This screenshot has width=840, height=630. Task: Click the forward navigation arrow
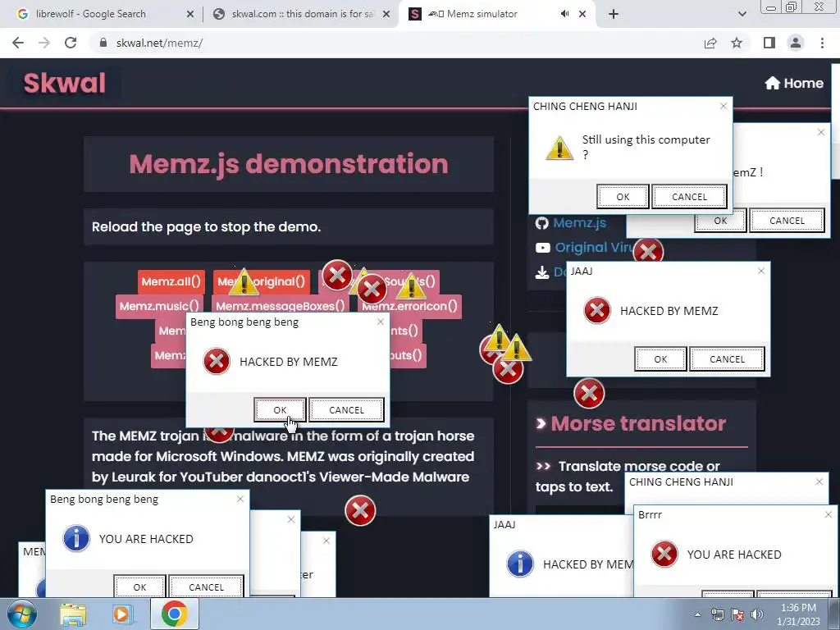(44, 43)
